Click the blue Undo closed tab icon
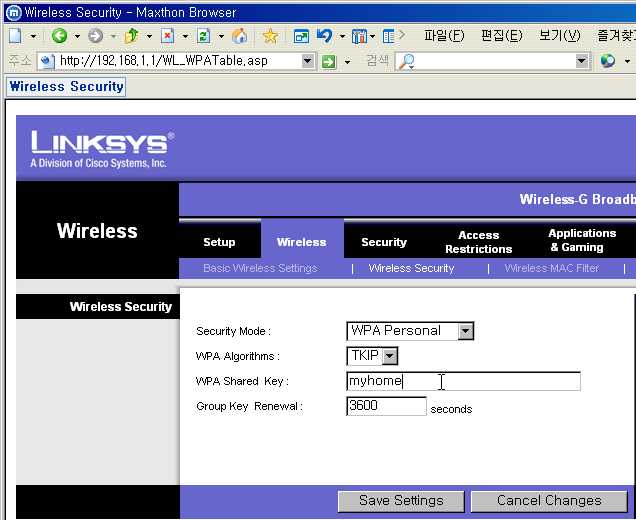Viewport: 636px width, 520px height. coord(324,36)
